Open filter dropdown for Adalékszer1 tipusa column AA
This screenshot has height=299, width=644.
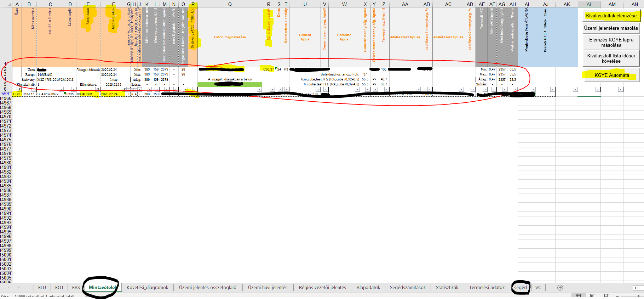point(418,89)
